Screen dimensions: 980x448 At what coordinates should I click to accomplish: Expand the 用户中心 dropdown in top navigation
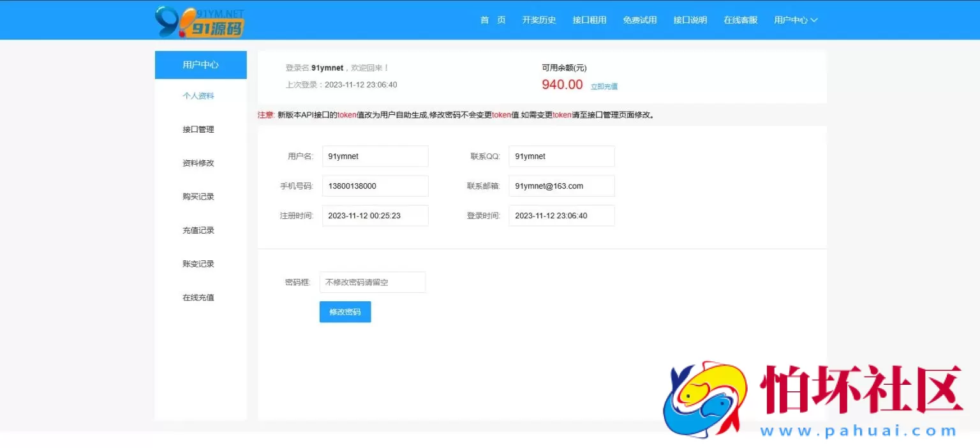tap(795, 20)
